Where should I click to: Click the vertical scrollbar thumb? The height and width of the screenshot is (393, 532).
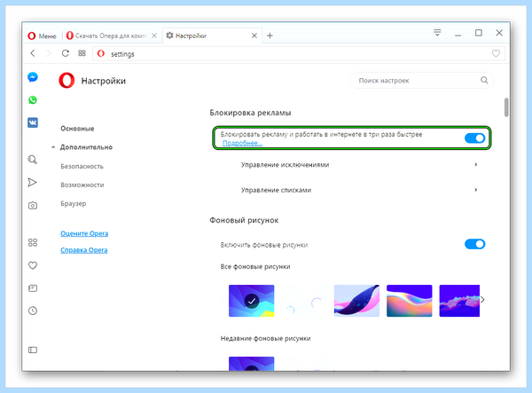point(506,107)
